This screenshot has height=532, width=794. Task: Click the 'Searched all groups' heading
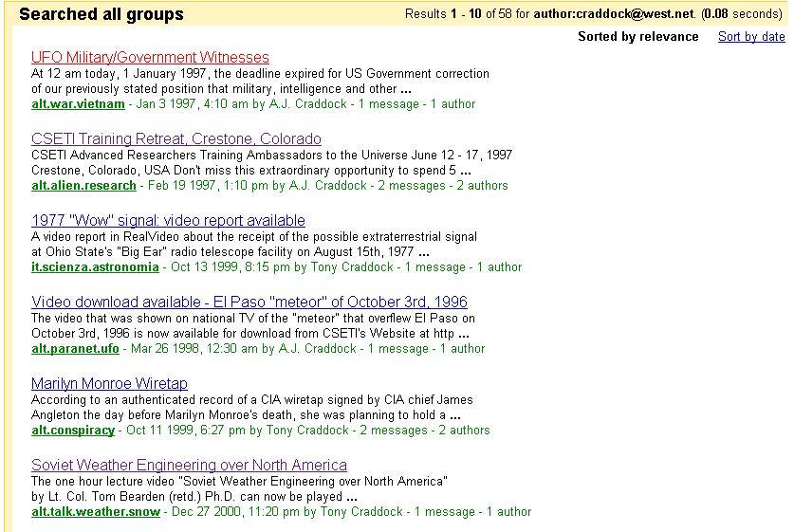pos(102,14)
